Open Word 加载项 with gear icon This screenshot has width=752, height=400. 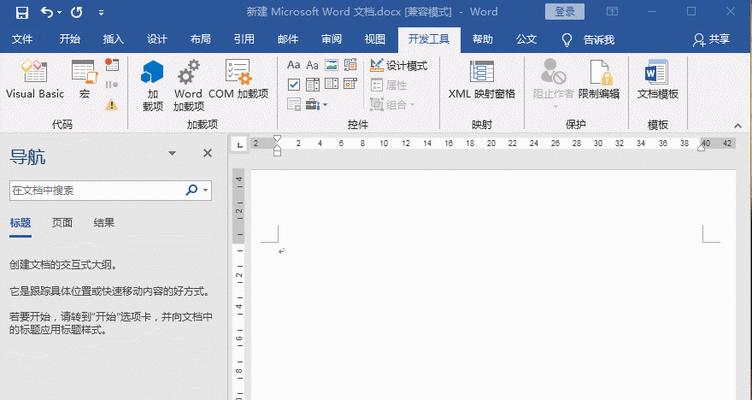tap(188, 85)
